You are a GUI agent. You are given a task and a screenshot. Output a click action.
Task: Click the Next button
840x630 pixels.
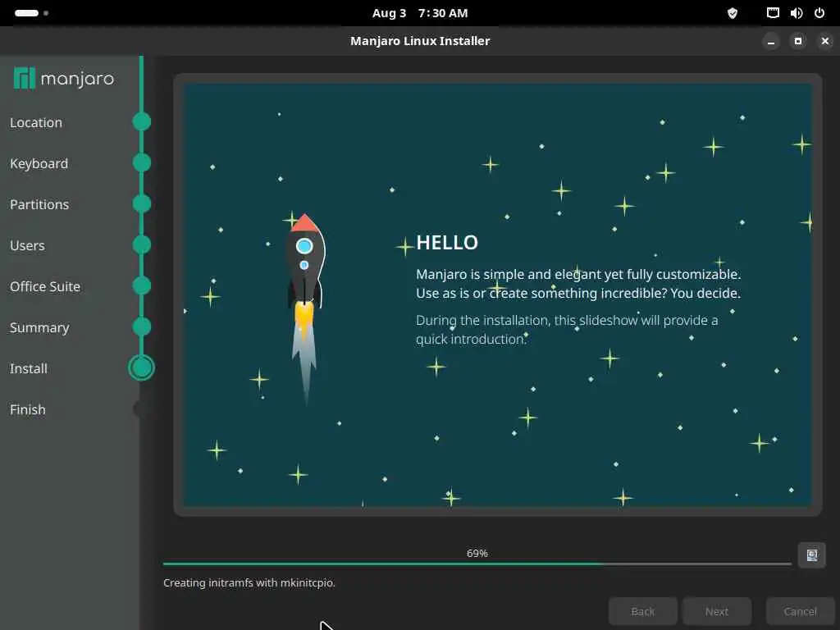[x=717, y=611]
